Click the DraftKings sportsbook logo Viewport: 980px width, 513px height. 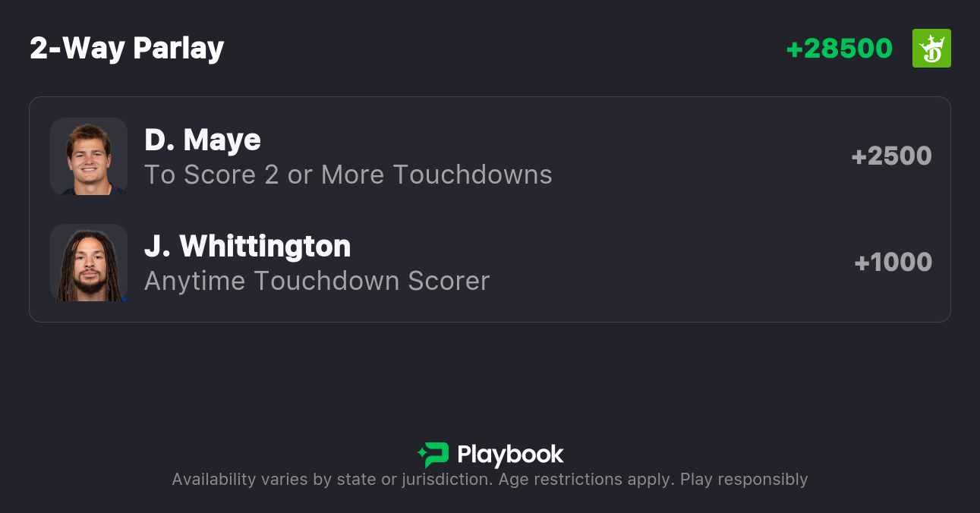click(931, 49)
